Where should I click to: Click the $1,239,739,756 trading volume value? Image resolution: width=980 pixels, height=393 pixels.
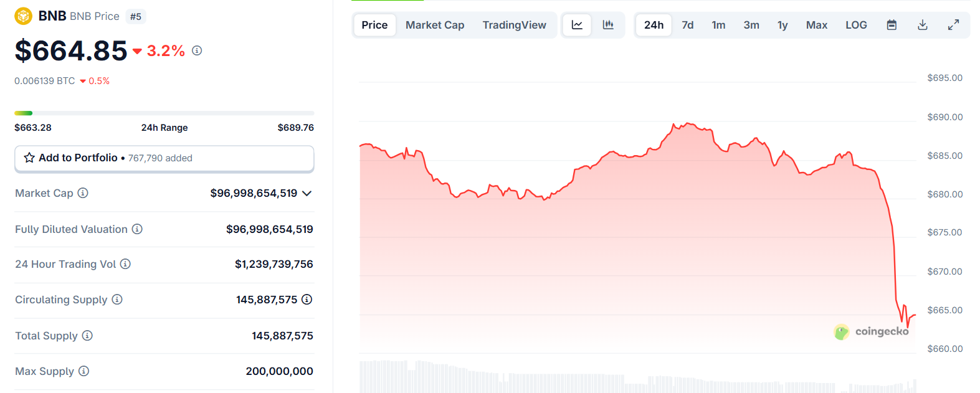(x=274, y=264)
